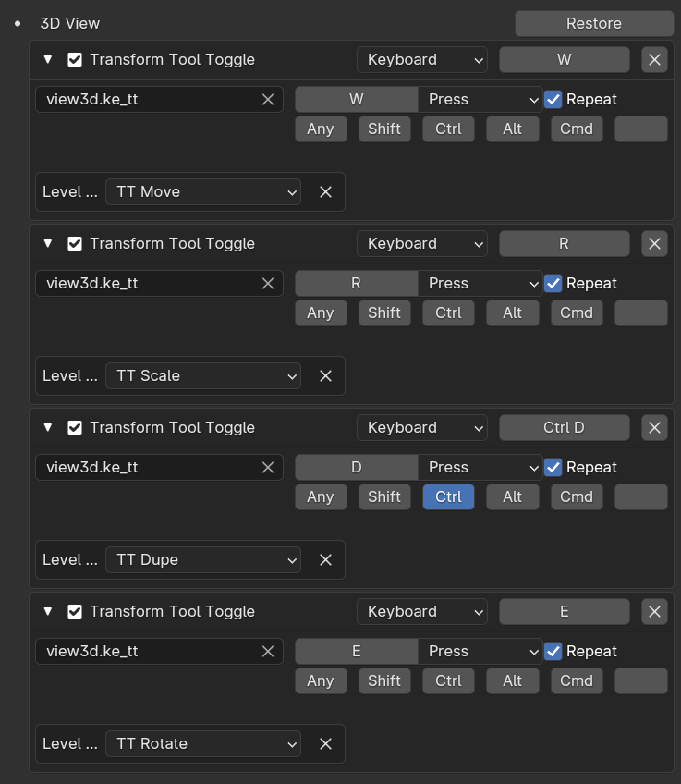Toggle Cmd modifier for the R key
Screen dimensions: 681x784
click(577, 313)
